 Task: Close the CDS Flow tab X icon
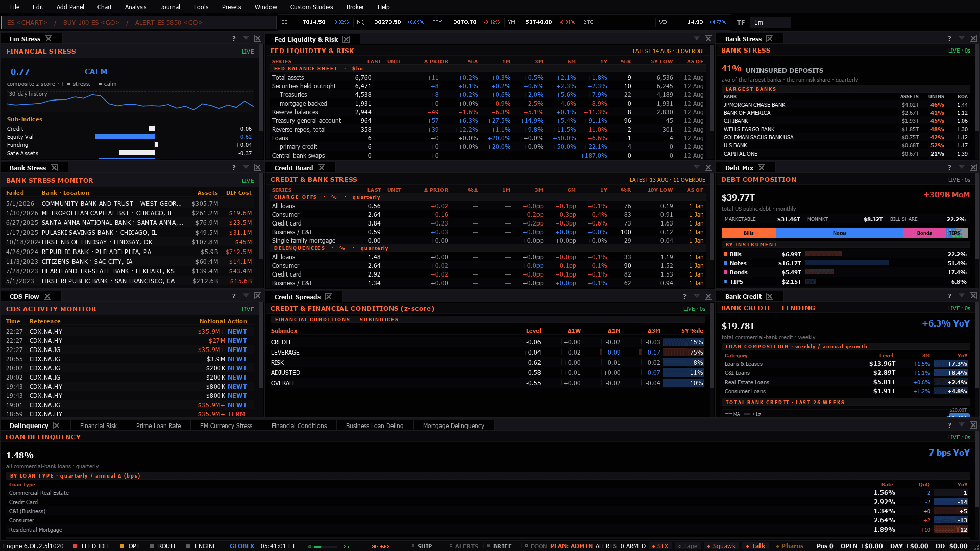tap(47, 296)
